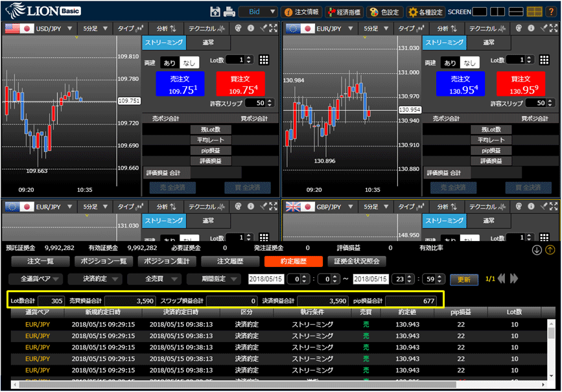Open the 5分足 timeframe dropdown in GBP/JPY panel
Image resolution: width=562 pixels, height=392 pixels.
(x=375, y=207)
